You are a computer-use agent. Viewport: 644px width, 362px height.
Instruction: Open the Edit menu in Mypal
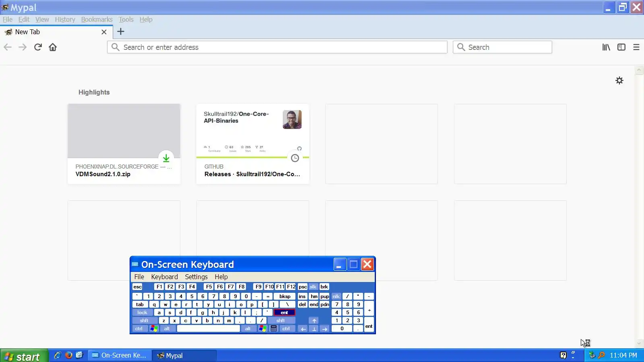pos(24,19)
